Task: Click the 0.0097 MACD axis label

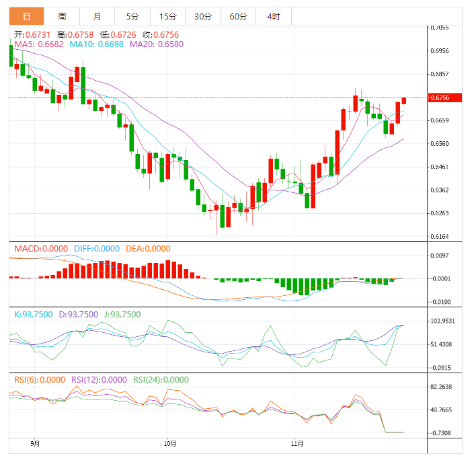Action: pyautogui.click(x=439, y=256)
